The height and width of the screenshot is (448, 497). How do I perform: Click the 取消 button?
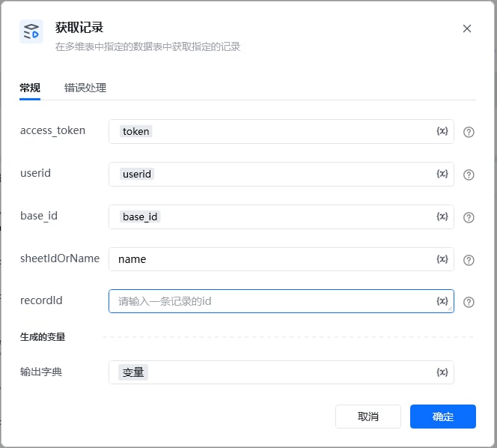point(368,417)
